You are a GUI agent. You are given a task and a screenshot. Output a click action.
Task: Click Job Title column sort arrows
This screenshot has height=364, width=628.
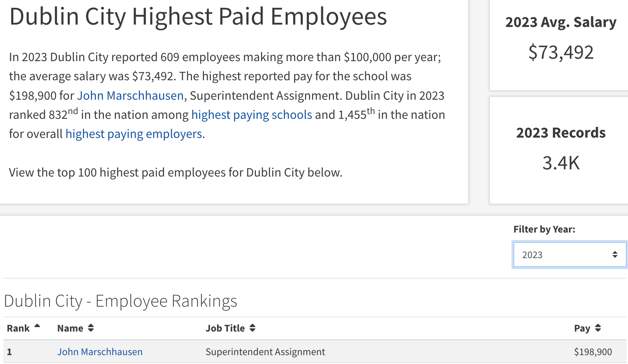252,328
